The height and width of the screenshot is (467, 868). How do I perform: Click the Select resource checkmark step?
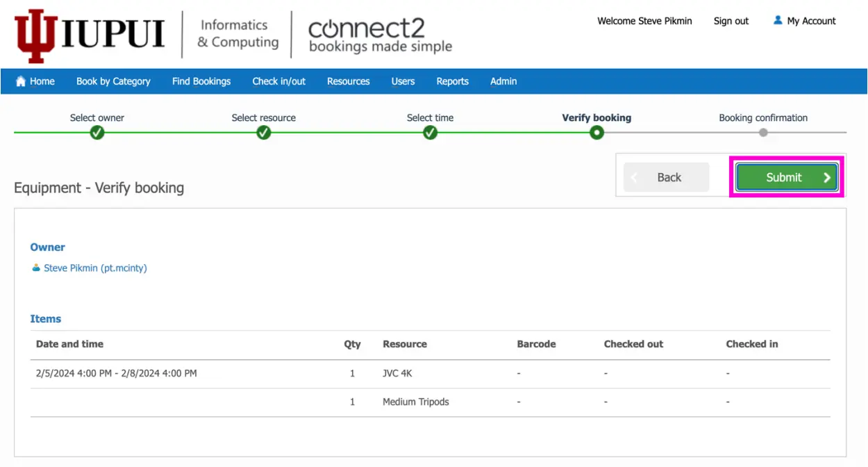point(264,133)
